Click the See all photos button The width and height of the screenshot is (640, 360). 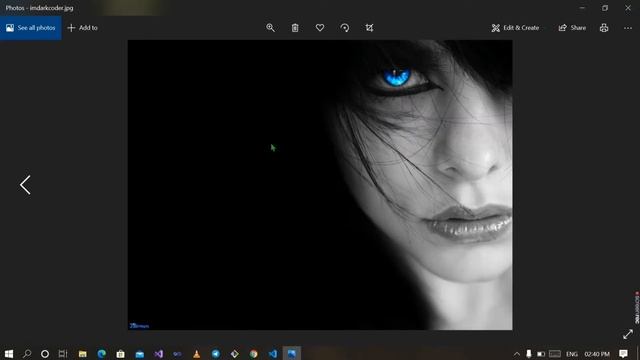click(x=31, y=28)
